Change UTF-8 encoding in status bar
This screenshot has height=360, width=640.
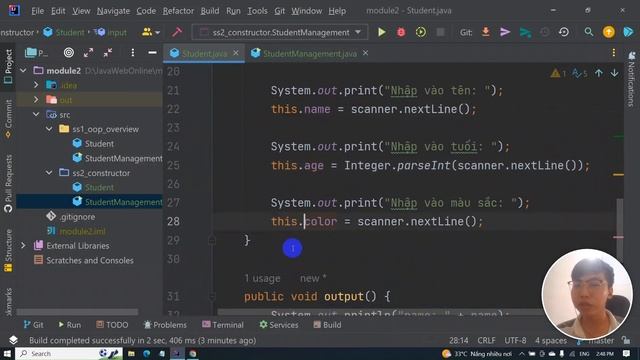click(515, 340)
